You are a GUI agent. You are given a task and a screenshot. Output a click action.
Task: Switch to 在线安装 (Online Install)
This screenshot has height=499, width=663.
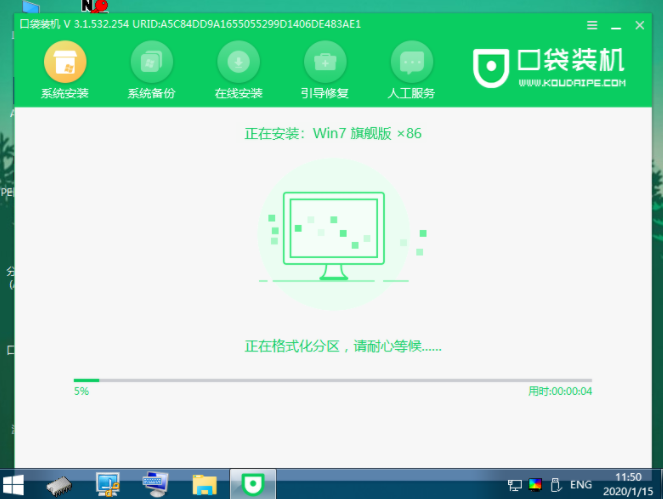pyautogui.click(x=238, y=64)
